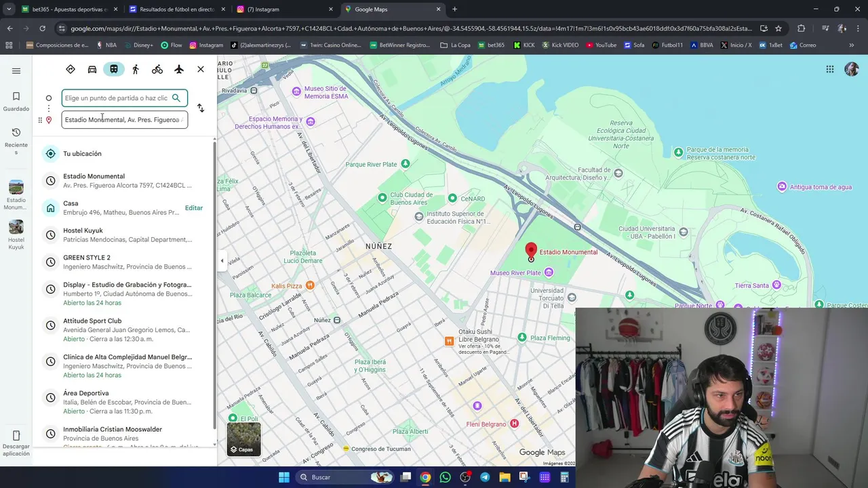Open Windows Start menu
The width and height of the screenshot is (868, 488).
pos(284,477)
